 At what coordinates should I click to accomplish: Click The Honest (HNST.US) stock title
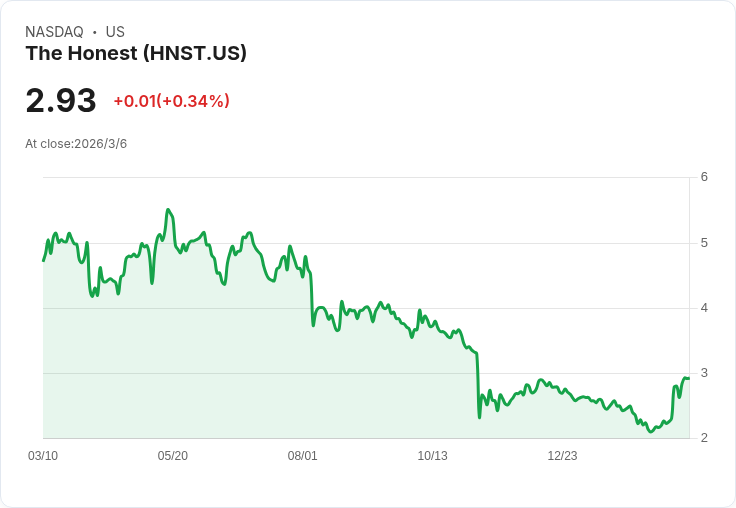pyautogui.click(x=136, y=53)
